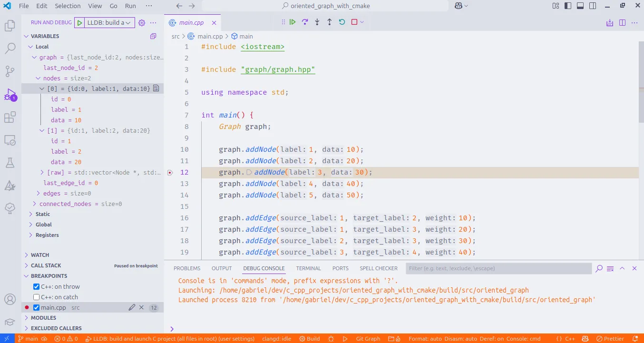The image size is (644, 343).
Task: Toggle the primary side bar
Action: click(568, 6)
